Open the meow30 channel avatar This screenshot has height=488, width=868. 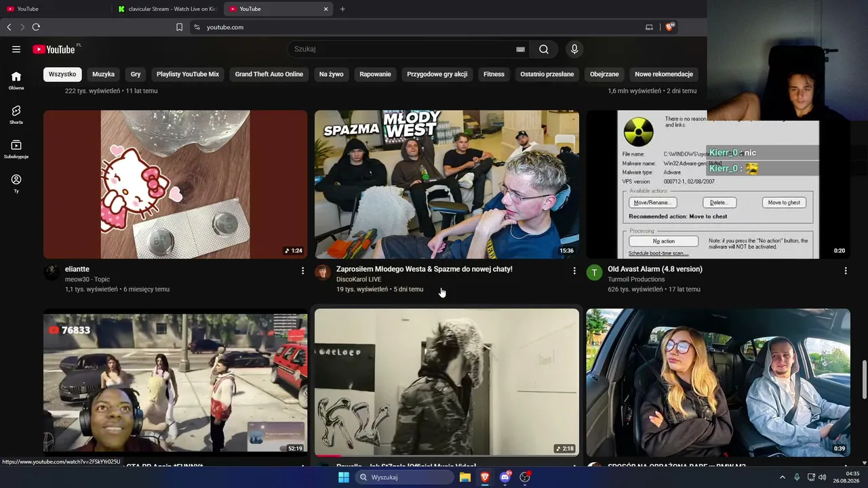(52, 272)
